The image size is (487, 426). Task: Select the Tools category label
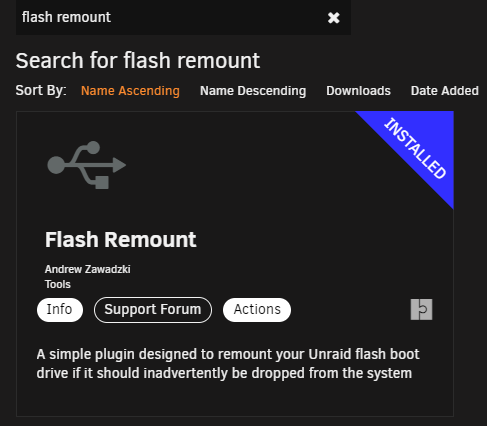[x=58, y=284]
